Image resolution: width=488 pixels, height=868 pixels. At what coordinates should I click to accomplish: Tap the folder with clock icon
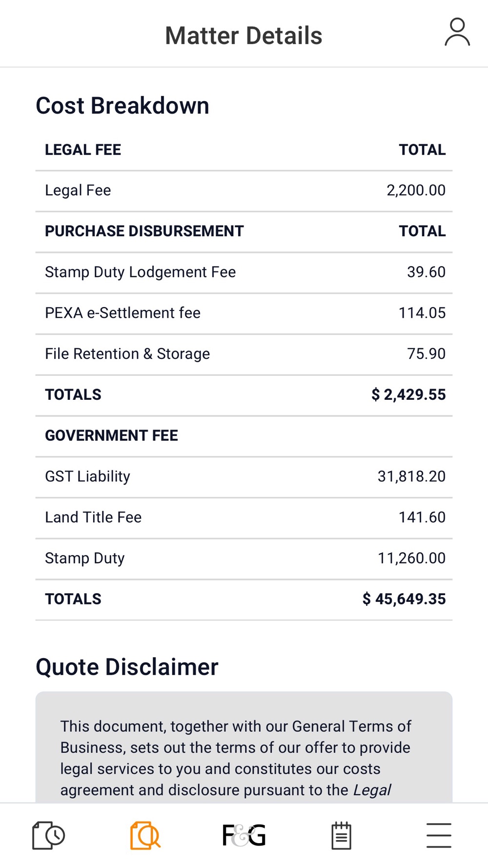48,835
